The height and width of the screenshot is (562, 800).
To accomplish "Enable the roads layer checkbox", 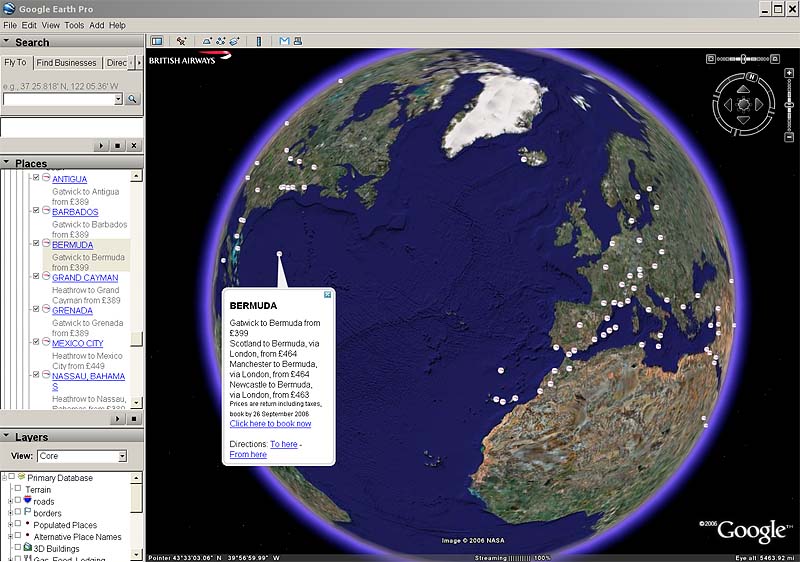I will [x=18, y=500].
